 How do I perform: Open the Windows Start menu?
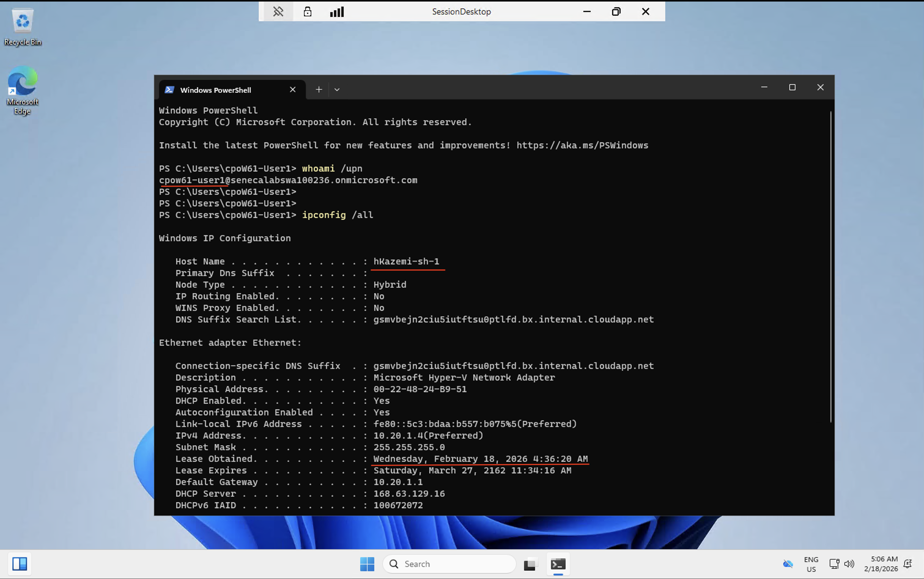coord(367,564)
